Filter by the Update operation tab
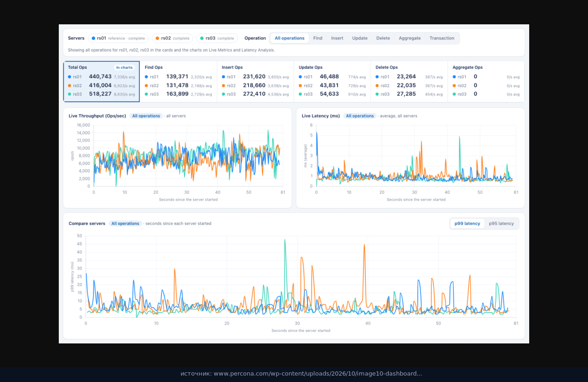The width and height of the screenshot is (588, 382). (x=360, y=38)
